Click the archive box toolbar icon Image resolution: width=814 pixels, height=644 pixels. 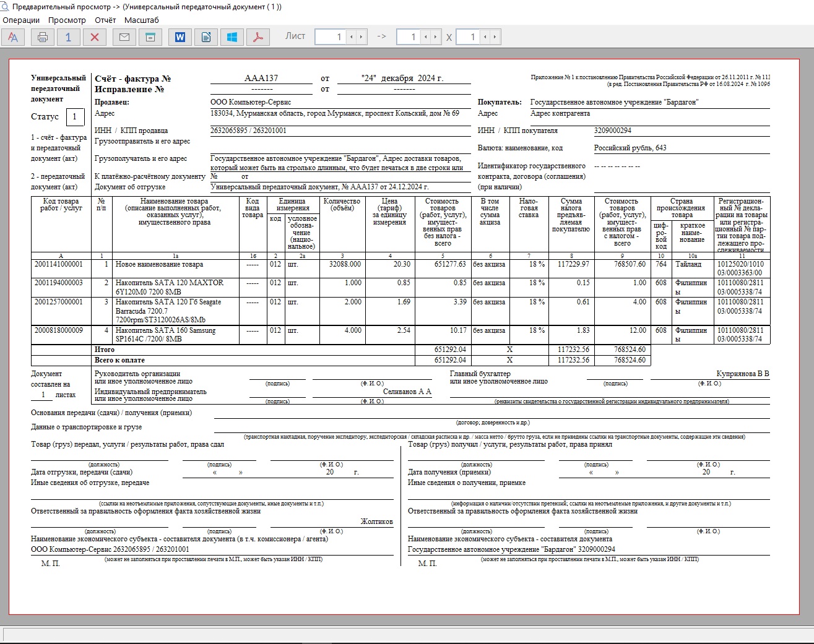[x=150, y=37]
